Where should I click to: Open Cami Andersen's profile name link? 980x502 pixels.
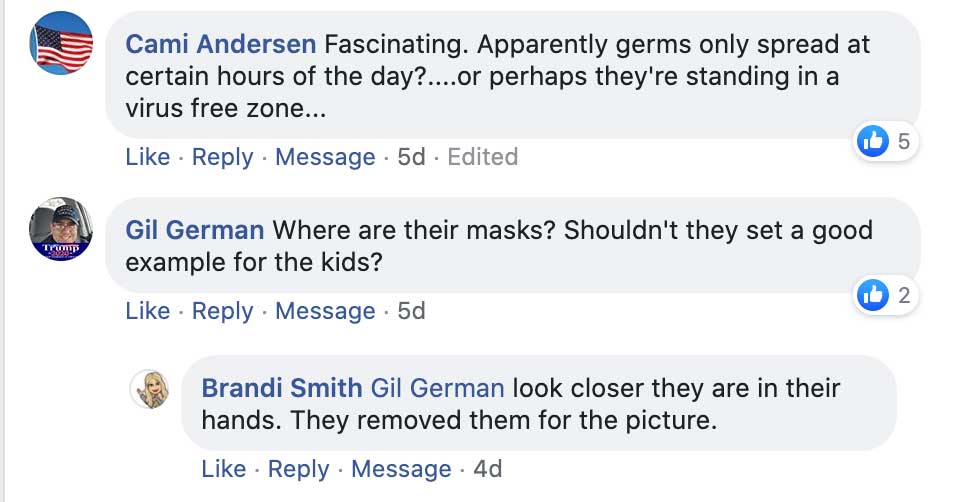pos(221,45)
